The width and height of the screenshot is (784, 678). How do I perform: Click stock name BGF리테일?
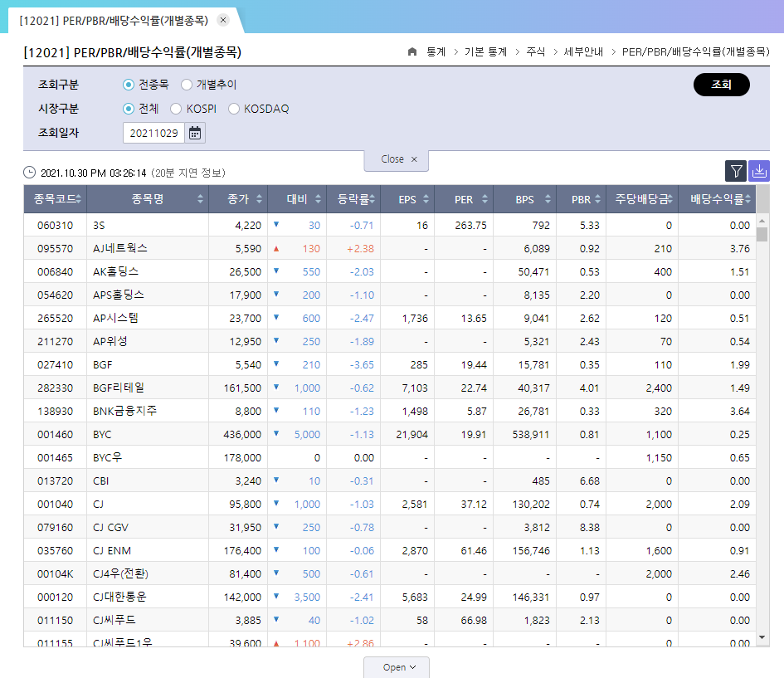click(119, 388)
